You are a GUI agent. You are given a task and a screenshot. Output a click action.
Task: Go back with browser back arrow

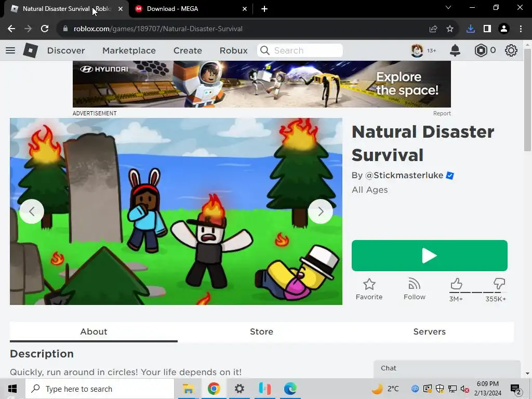11,29
